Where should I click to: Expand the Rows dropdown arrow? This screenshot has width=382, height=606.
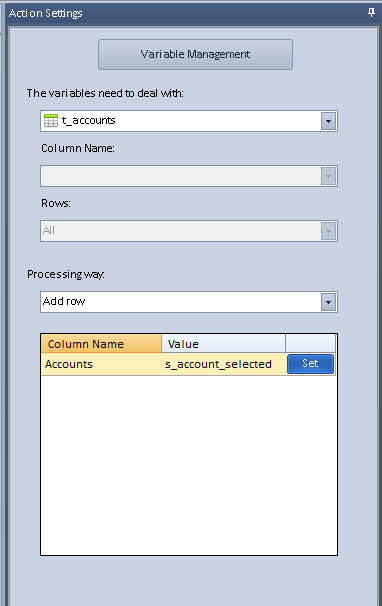(x=328, y=231)
